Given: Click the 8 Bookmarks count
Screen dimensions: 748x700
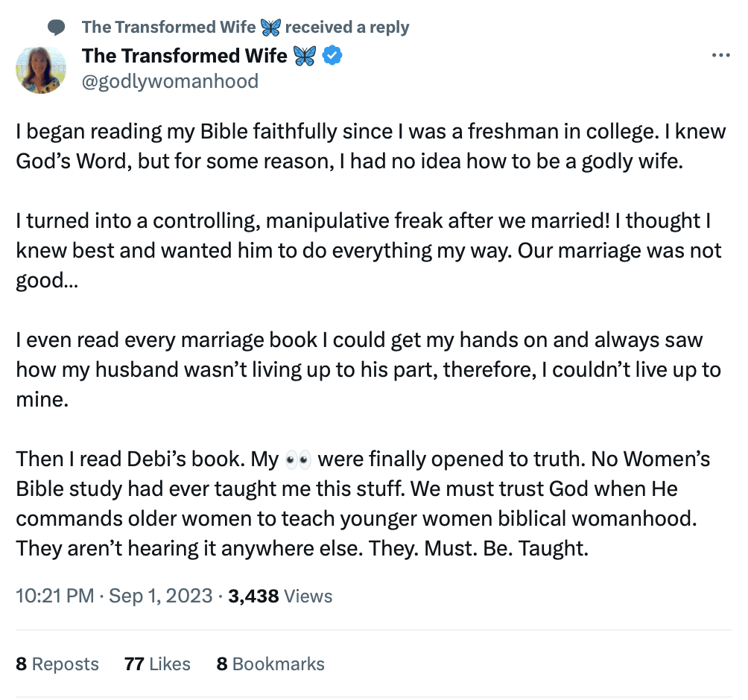Looking at the screenshot, I should tap(270, 664).
